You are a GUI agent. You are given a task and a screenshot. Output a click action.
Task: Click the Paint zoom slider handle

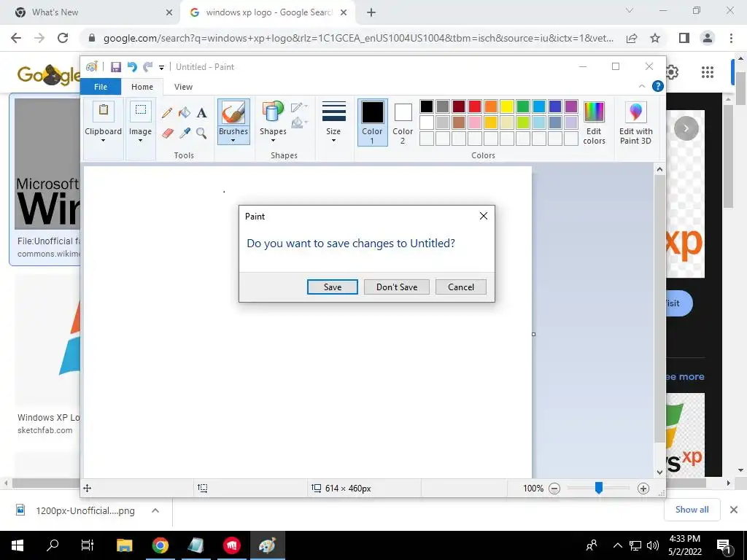pos(599,488)
